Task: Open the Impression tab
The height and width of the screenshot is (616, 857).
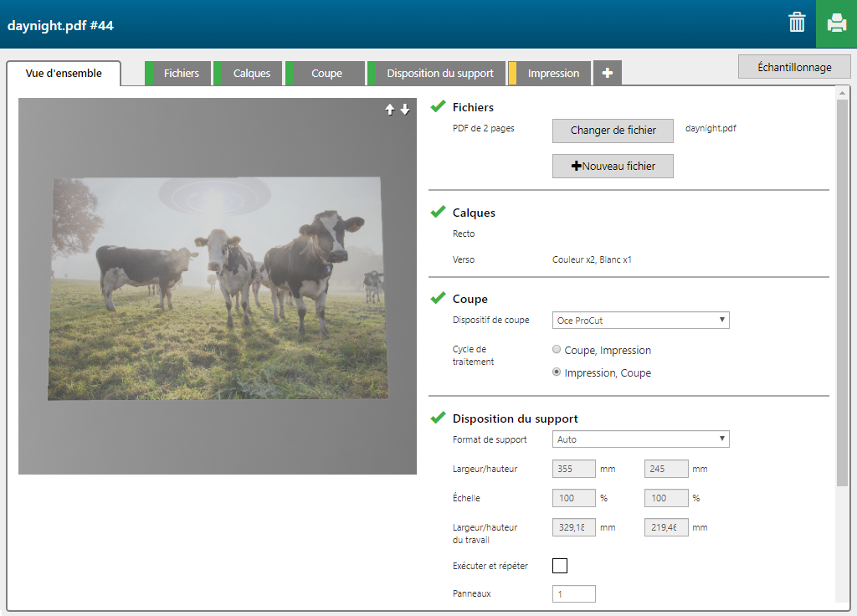Action: pos(550,74)
